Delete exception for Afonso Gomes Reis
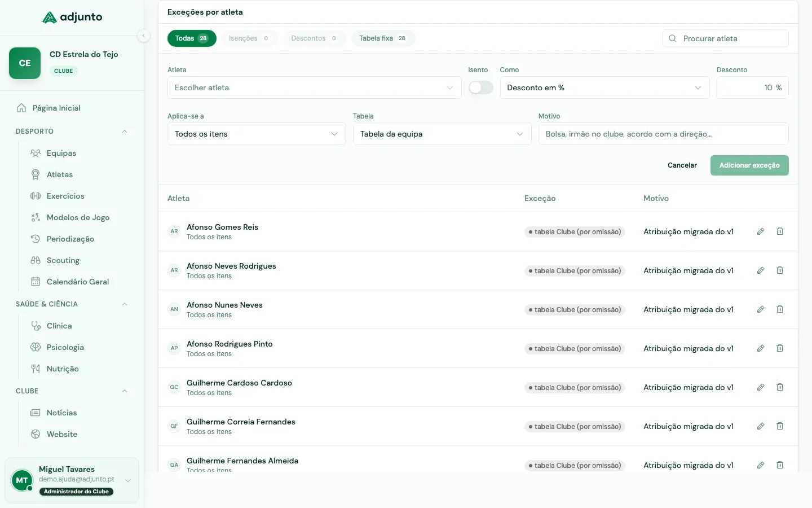 (x=780, y=231)
